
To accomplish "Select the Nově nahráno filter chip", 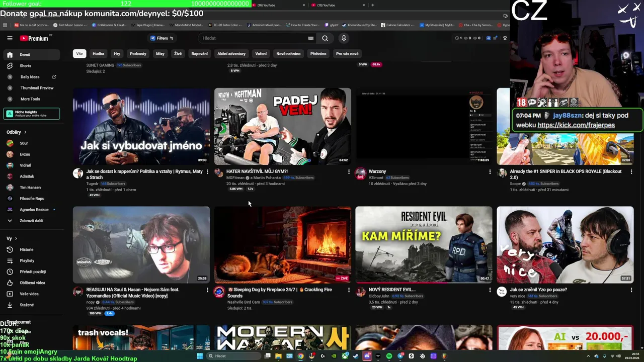I will (x=288, y=54).
